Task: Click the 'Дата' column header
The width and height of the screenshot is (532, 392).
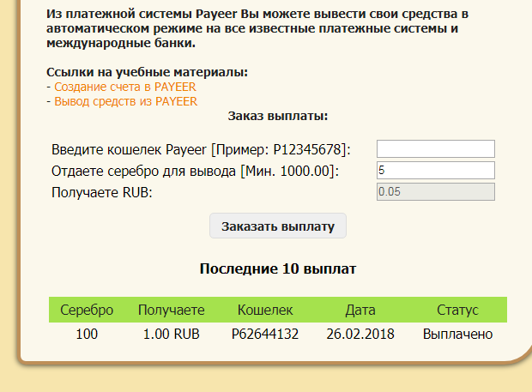Action: point(360,310)
